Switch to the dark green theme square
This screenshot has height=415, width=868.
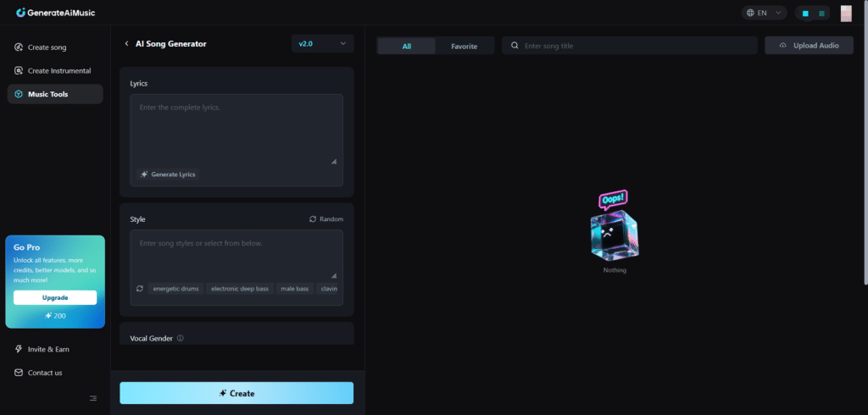821,14
